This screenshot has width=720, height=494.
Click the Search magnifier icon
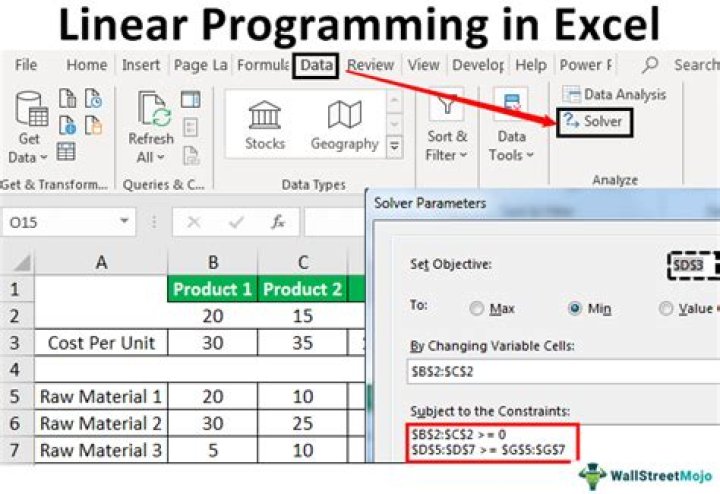pos(650,65)
